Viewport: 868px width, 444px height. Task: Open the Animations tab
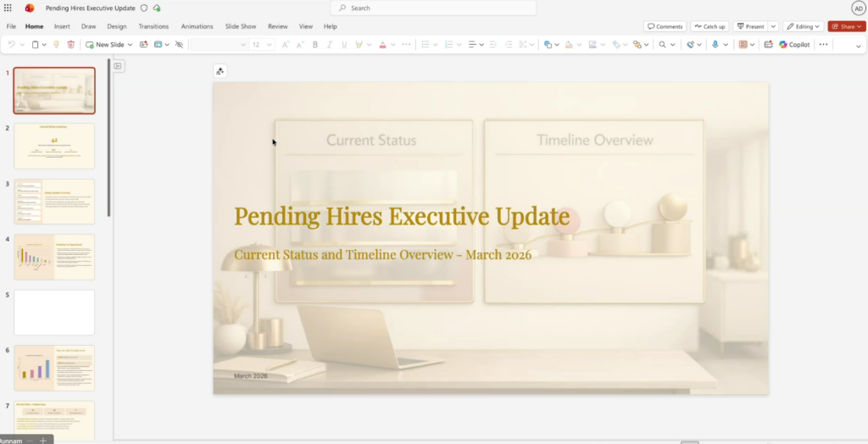pyautogui.click(x=197, y=26)
